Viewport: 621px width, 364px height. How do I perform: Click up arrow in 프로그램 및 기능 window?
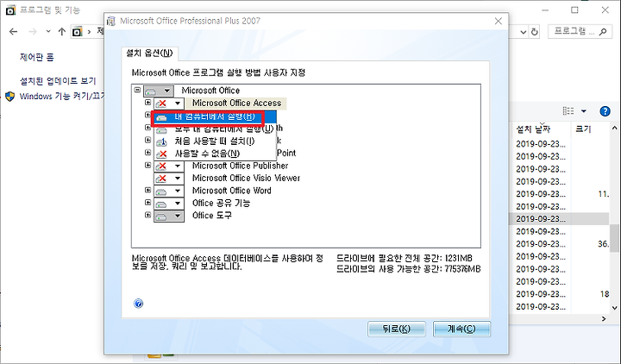point(62,32)
